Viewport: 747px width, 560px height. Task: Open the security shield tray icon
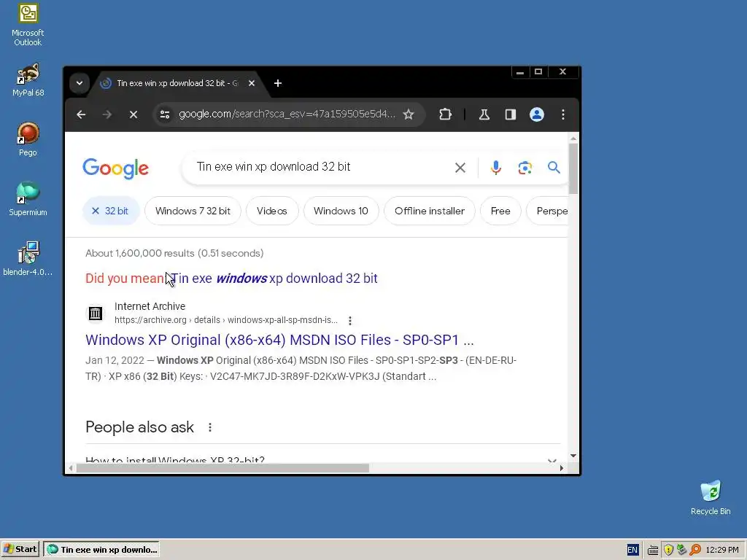click(668, 550)
